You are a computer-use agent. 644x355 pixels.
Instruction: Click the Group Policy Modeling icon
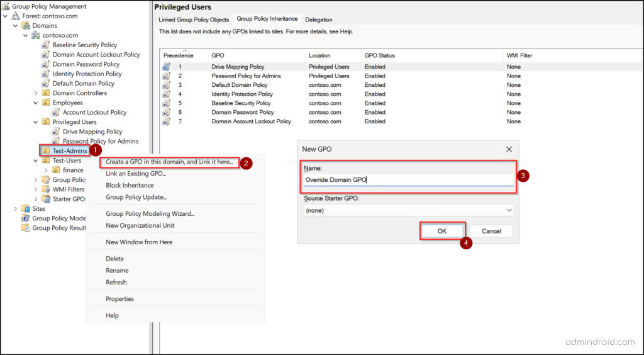point(26,218)
